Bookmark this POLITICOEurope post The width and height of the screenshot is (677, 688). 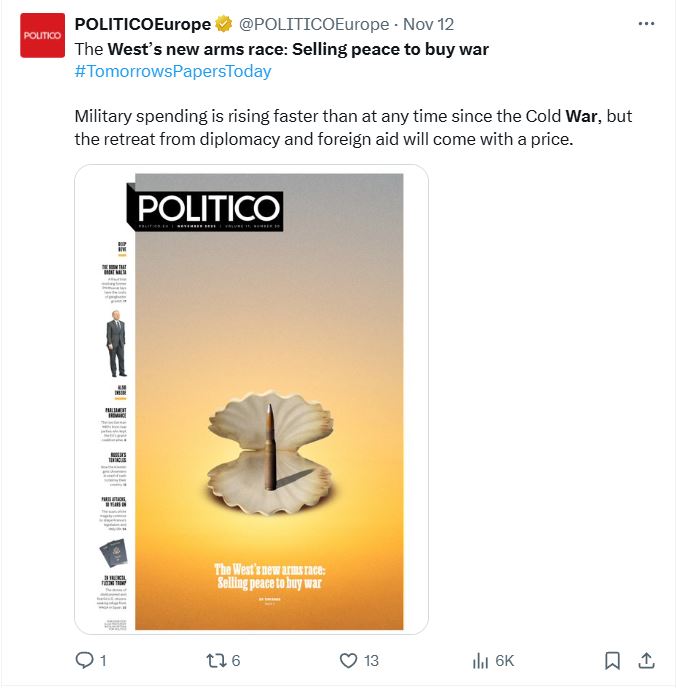[613, 660]
